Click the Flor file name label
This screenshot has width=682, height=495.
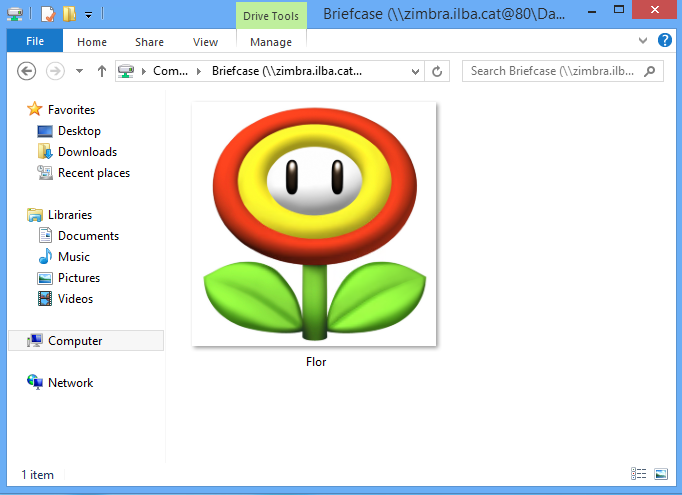click(316, 362)
